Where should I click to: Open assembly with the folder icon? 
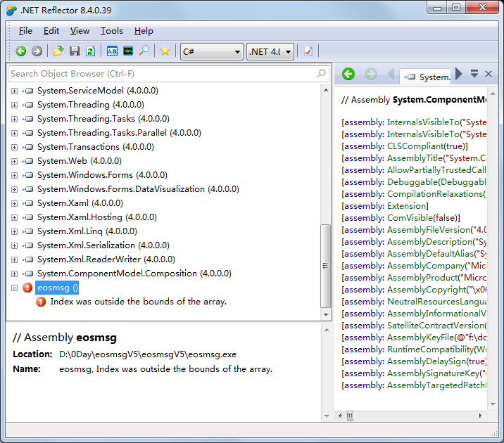coord(58,51)
